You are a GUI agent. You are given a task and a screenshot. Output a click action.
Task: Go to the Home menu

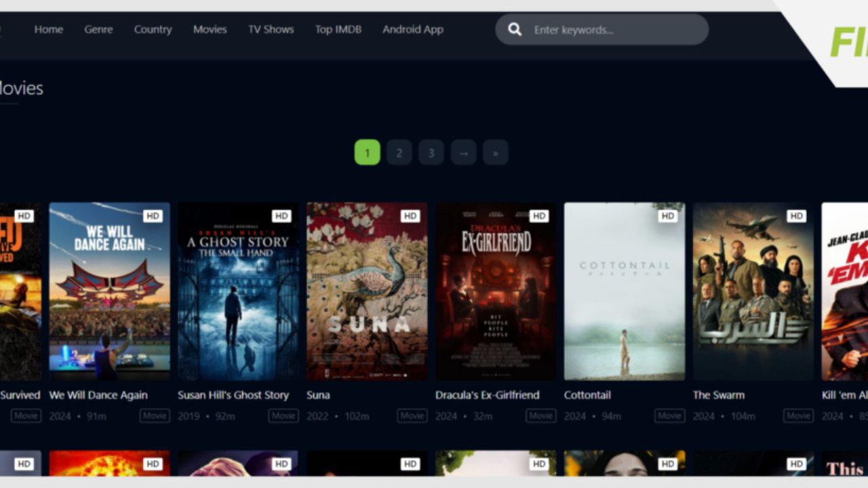pos(49,30)
